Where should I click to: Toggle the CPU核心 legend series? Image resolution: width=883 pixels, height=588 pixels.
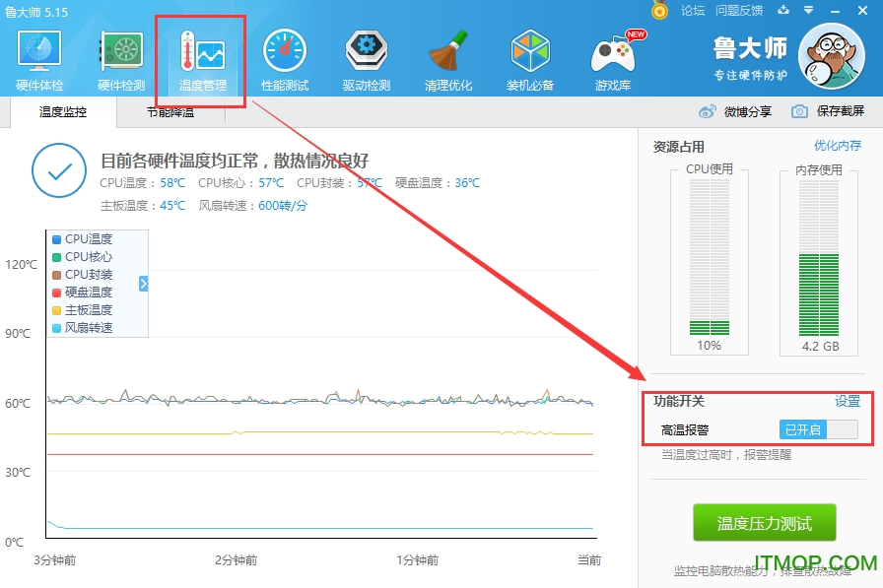point(82,257)
